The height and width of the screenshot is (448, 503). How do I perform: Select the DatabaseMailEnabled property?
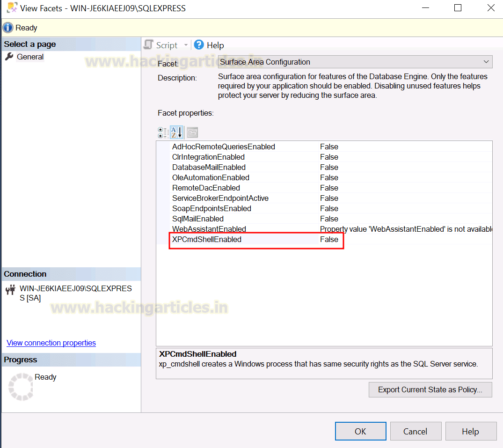pos(209,167)
